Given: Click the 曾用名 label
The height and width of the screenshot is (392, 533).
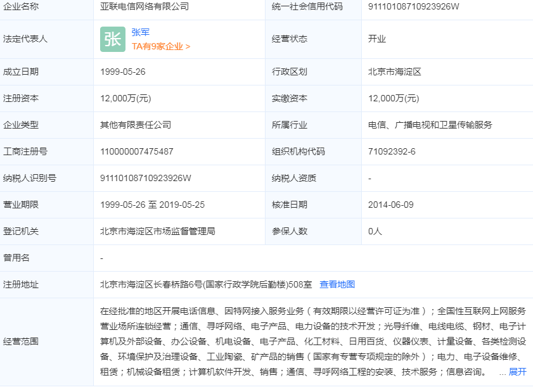Looking at the screenshot, I should point(16,258).
